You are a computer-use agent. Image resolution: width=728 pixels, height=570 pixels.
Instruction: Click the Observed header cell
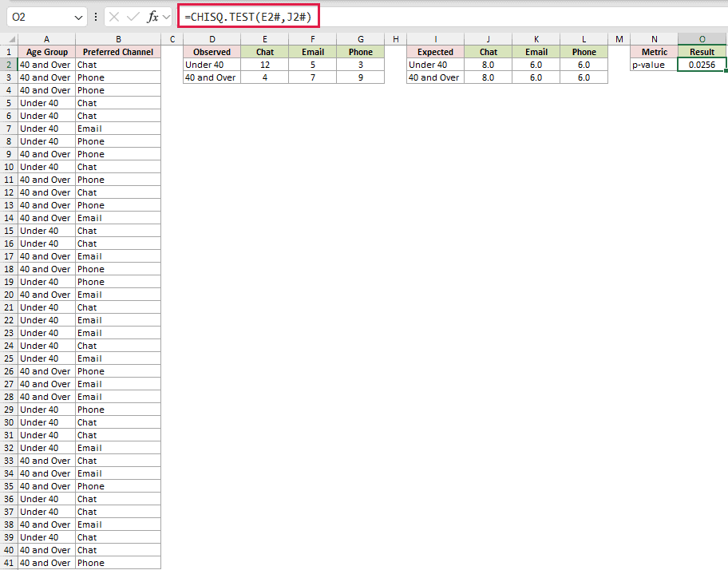(212, 52)
